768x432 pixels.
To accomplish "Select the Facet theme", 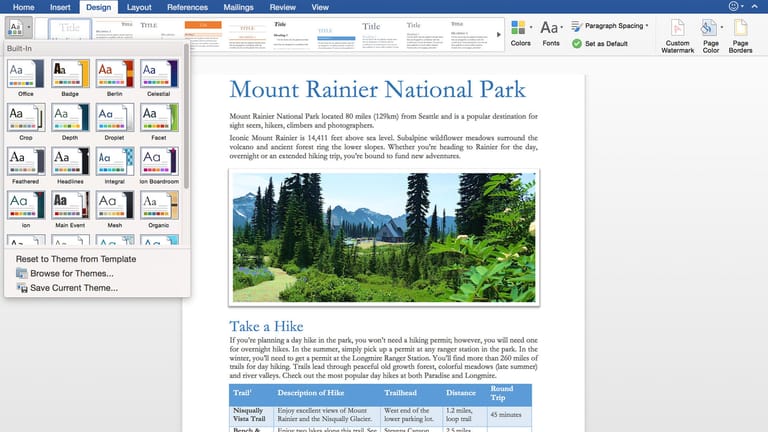I will point(159,121).
